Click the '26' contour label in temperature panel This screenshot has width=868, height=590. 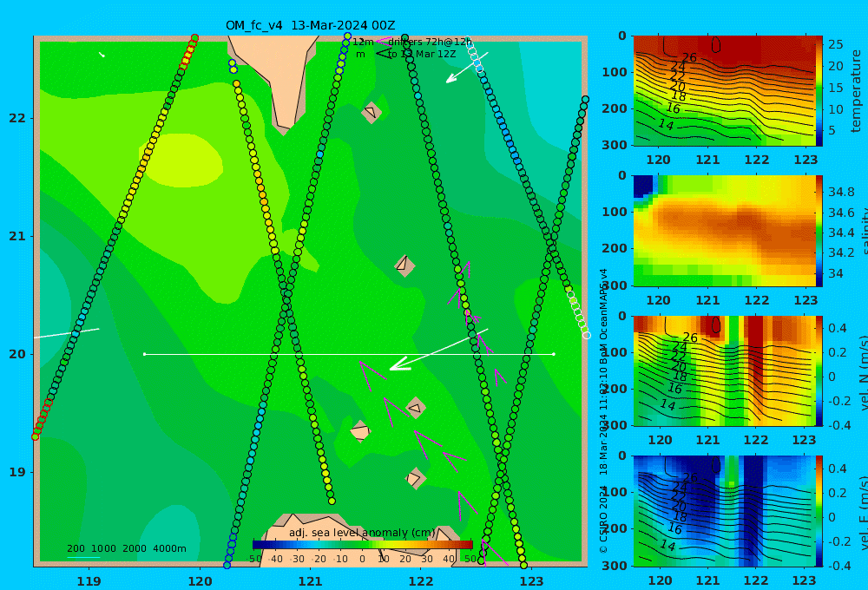[688, 57]
